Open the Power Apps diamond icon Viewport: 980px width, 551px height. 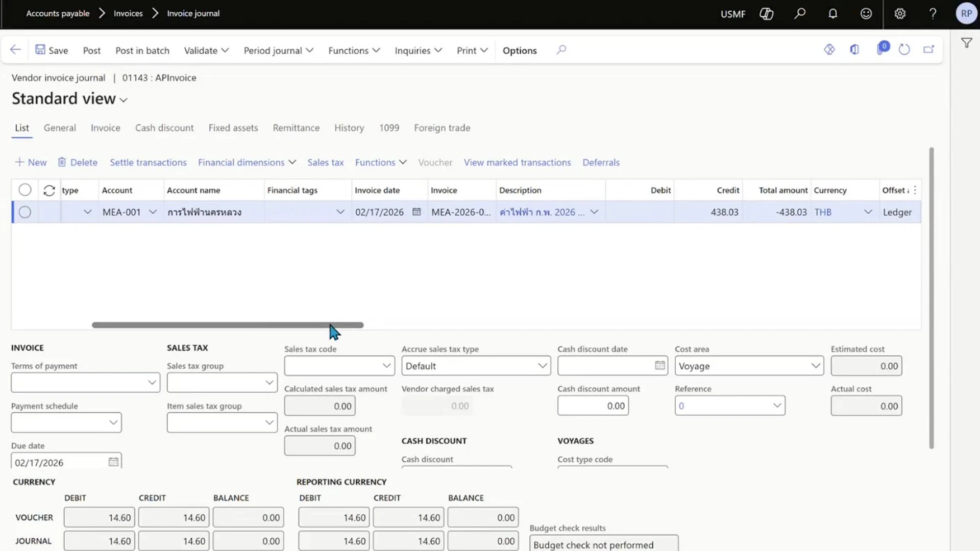[829, 49]
